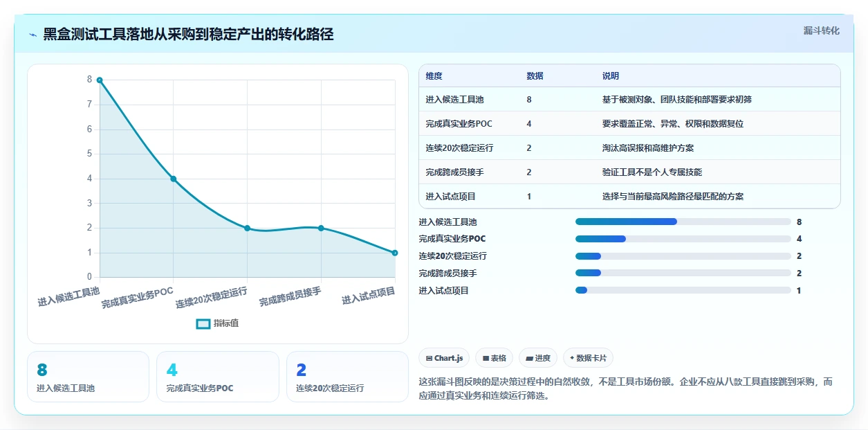Viewport: 868px width, 430px height.
Task: Select table row cell 完成真实业务POC
Action: point(459,124)
